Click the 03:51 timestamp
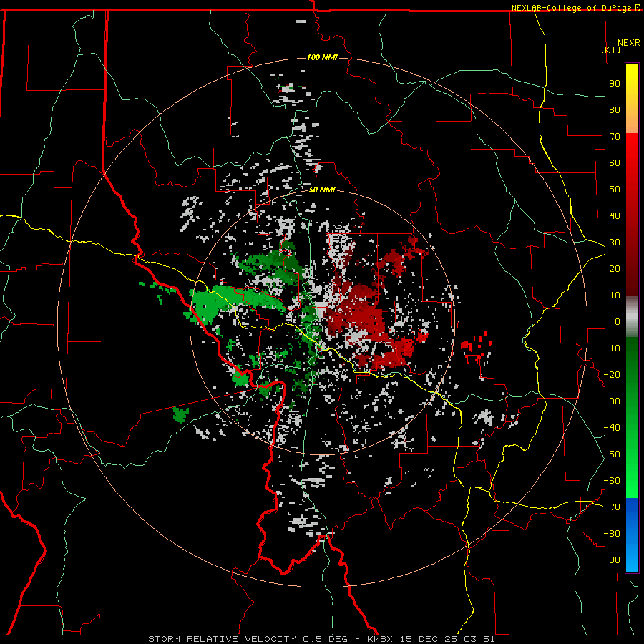The width and height of the screenshot is (644, 644). point(479,639)
